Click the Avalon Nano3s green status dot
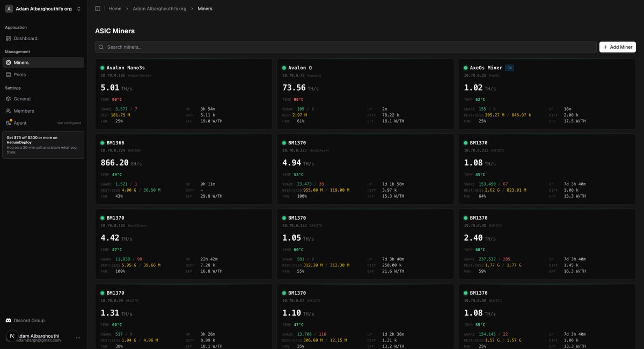The width and height of the screenshot is (644, 349). (103, 68)
